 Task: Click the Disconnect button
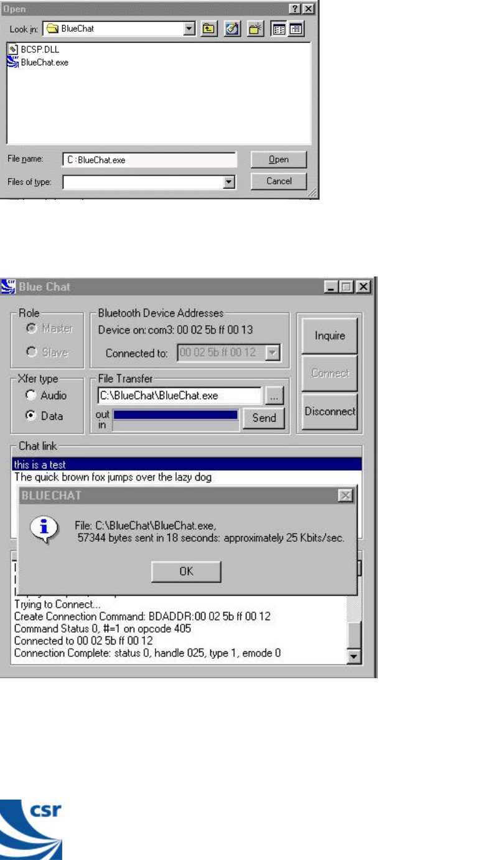[330, 412]
